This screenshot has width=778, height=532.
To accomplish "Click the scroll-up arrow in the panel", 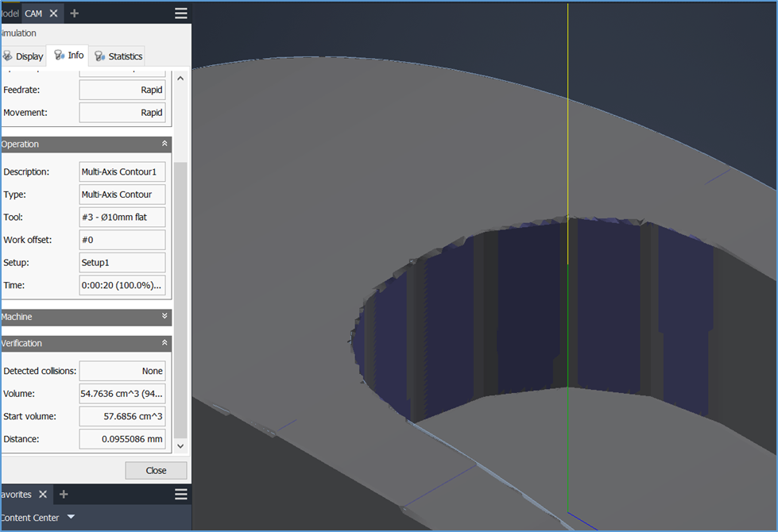I will [x=180, y=78].
